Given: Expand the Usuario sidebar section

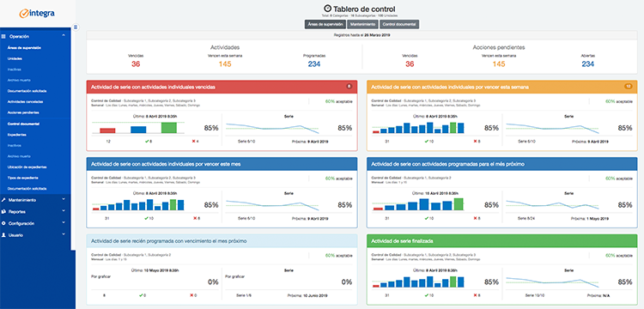Looking at the screenshot, I should (64, 234).
